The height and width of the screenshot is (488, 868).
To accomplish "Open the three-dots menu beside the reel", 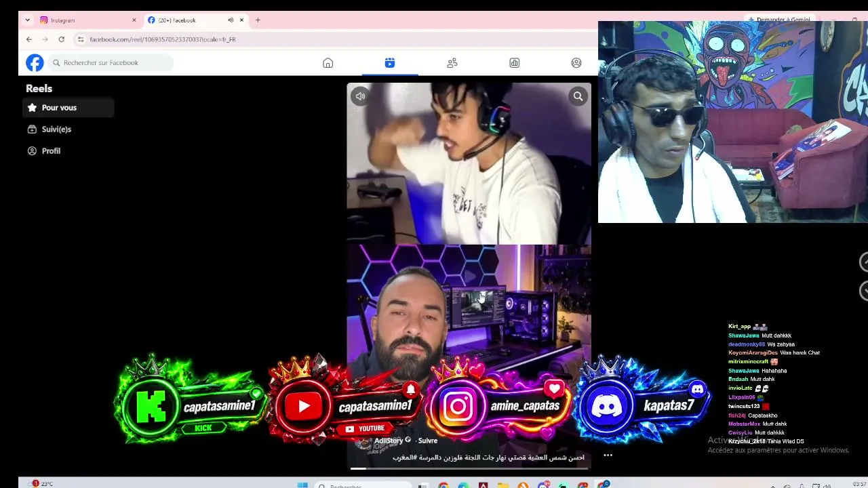I will (608, 455).
